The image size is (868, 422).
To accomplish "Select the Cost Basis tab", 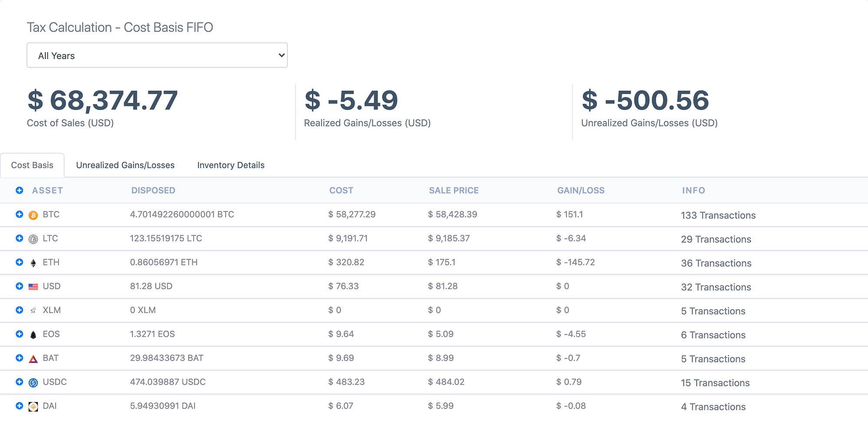I will point(32,165).
